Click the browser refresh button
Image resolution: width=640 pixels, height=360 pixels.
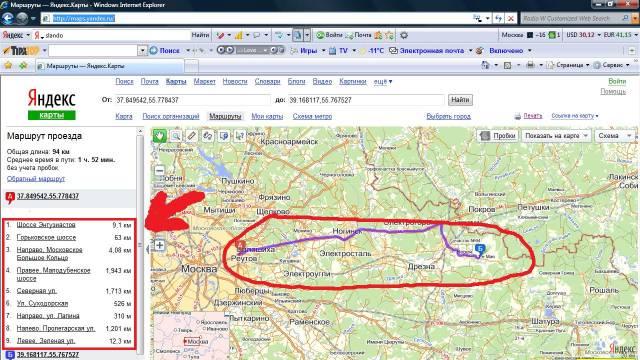click(x=498, y=18)
